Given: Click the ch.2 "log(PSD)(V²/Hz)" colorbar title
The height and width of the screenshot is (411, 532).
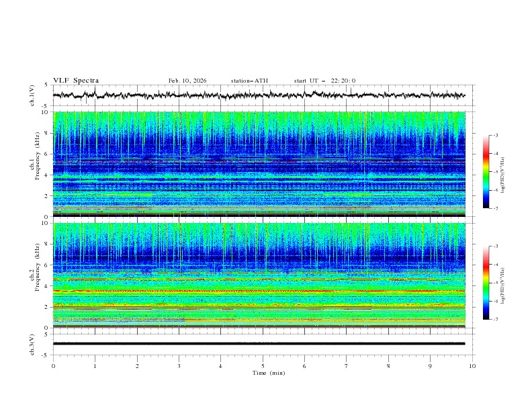Looking at the screenshot, I should [503, 286].
